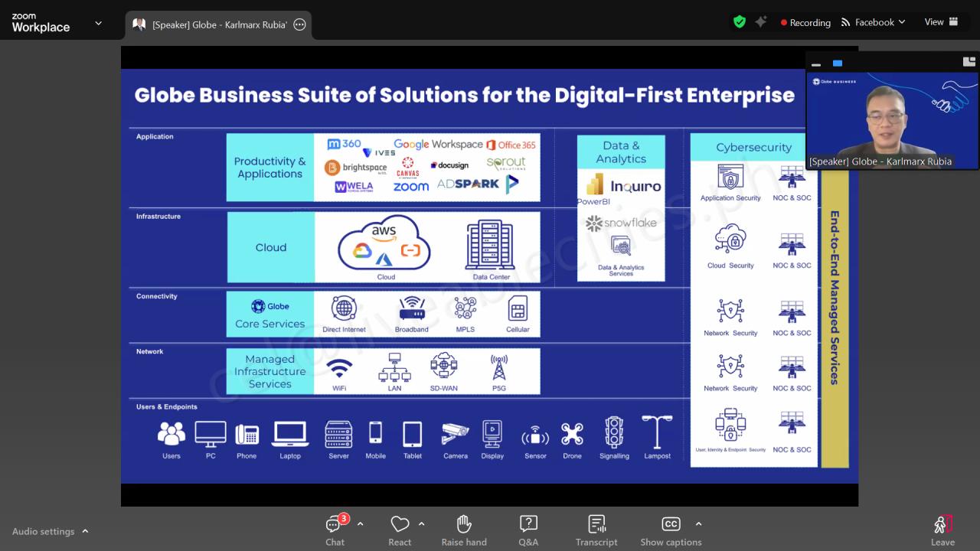
Task: Minimize the speaker video thumbnail
Action: click(816, 64)
